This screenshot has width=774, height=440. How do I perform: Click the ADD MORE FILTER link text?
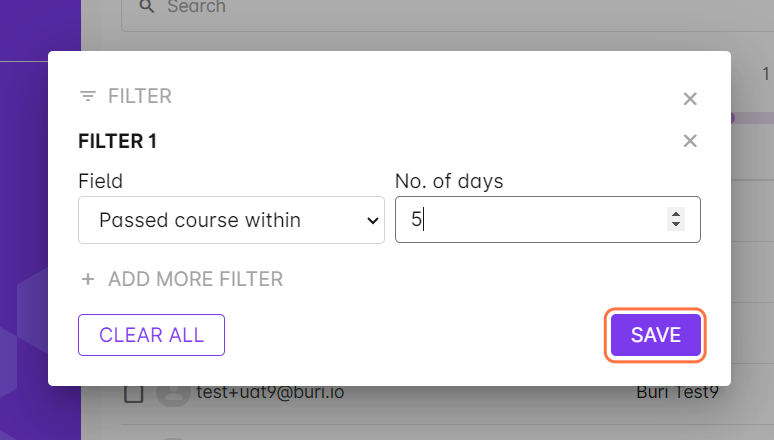click(195, 279)
